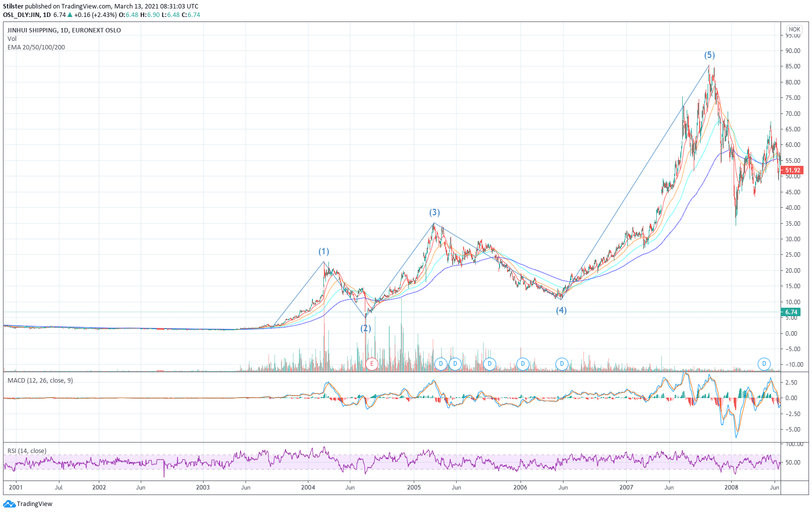Viewport: 812px width, 513px height.
Task: Click the 2001 label on time axis
Action: (x=16, y=487)
